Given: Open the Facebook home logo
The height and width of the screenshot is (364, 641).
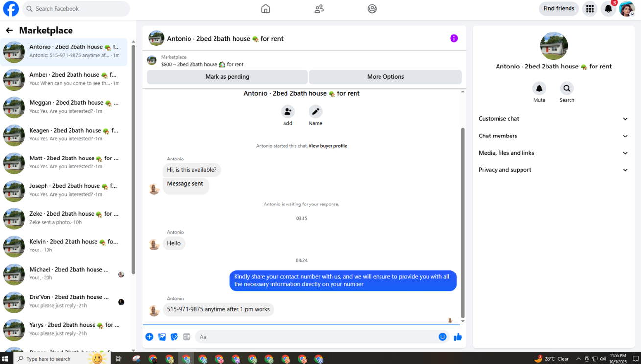Looking at the screenshot, I should 11,9.
